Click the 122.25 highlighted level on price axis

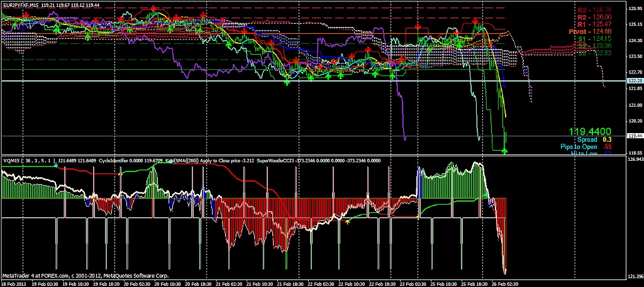tap(635, 81)
